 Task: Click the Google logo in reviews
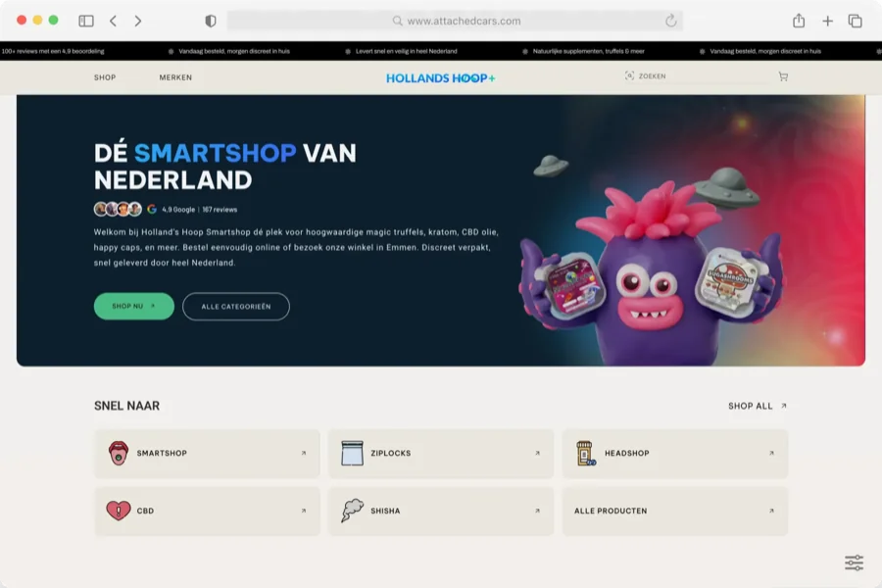tap(152, 210)
